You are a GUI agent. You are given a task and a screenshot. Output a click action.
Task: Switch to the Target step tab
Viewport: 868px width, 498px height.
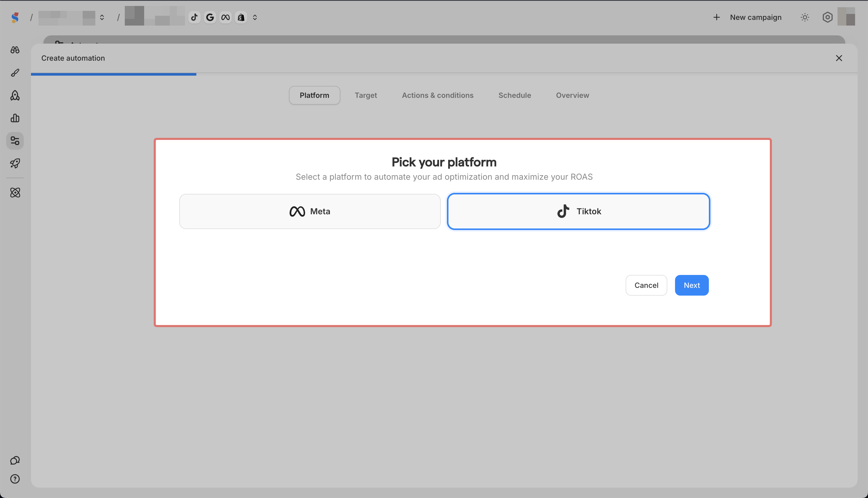pyautogui.click(x=366, y=95)
